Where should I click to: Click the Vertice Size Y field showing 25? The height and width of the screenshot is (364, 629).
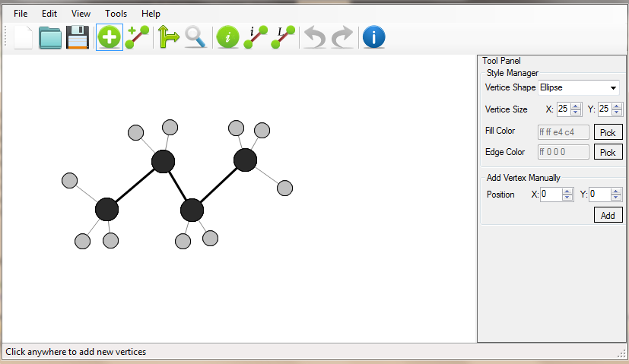605,109
